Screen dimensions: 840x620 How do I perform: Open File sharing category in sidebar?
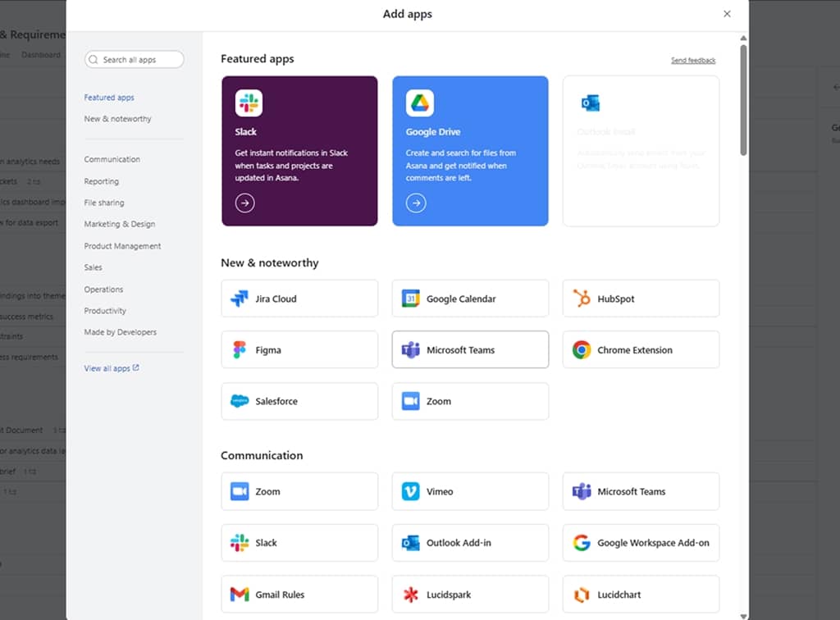pos(104,203)
